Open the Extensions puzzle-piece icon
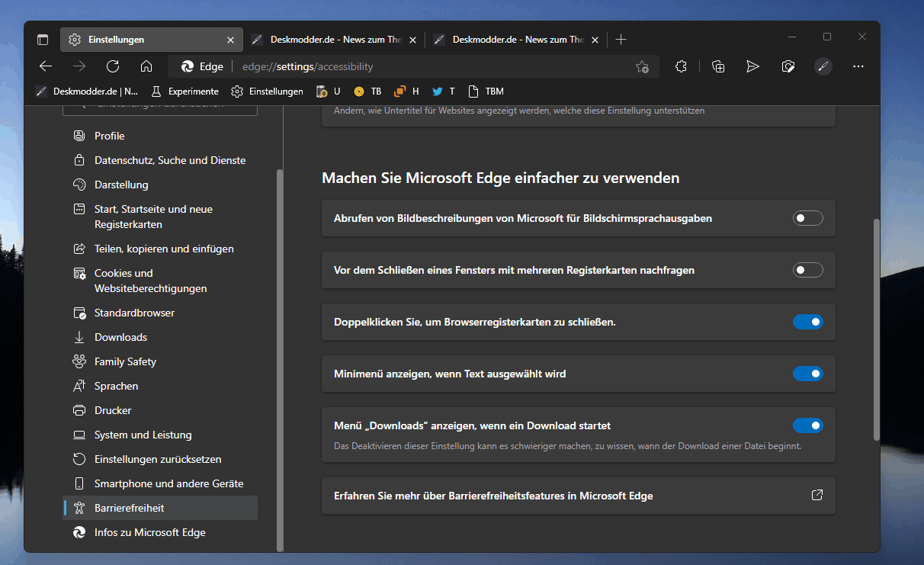The height and width of the screenshot is (565, 924). (682, 66)
